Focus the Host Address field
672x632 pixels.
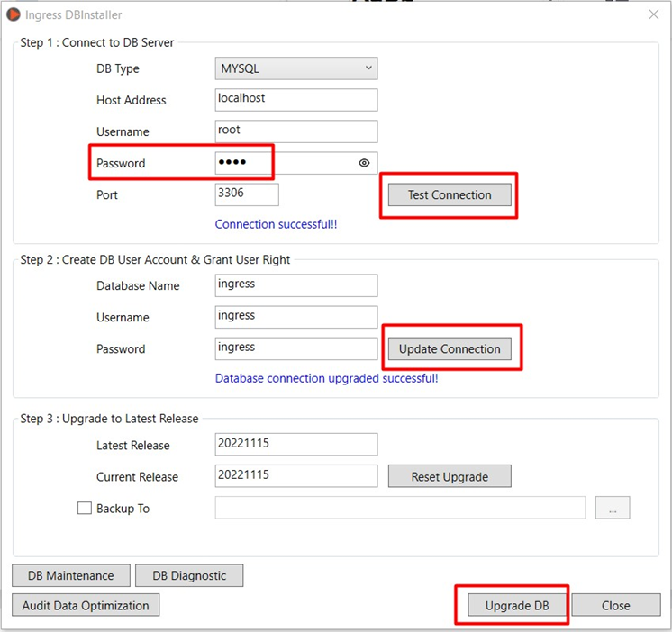pyautogui.click(x=296, y=100)
